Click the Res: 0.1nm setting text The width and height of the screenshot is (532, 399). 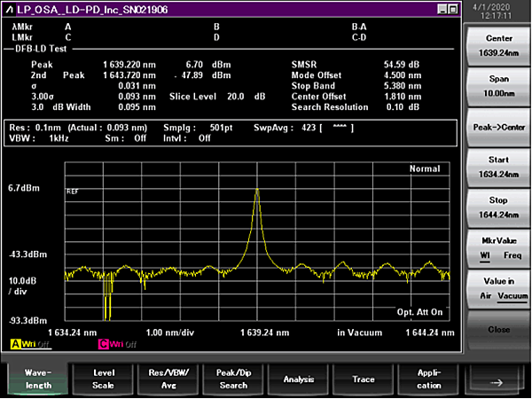tap(35, 128)
